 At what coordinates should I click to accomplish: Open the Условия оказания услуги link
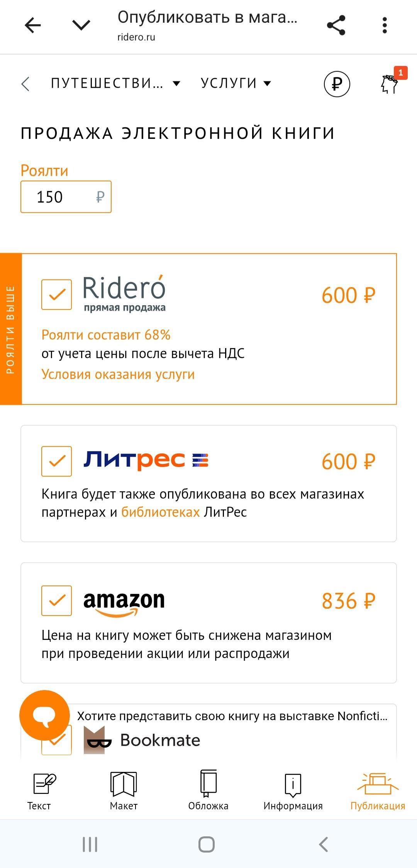click(118, 374)
